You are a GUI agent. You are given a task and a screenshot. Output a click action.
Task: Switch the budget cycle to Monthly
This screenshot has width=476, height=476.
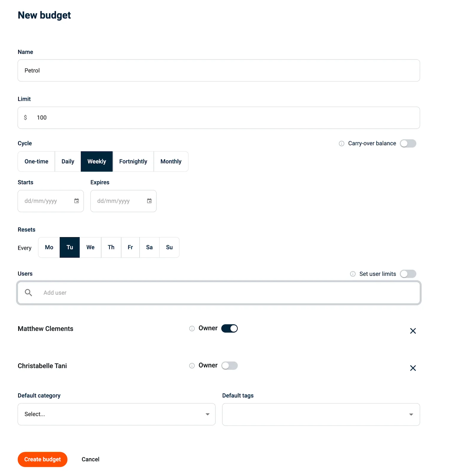pyautogui.click(x=171, y=161)
